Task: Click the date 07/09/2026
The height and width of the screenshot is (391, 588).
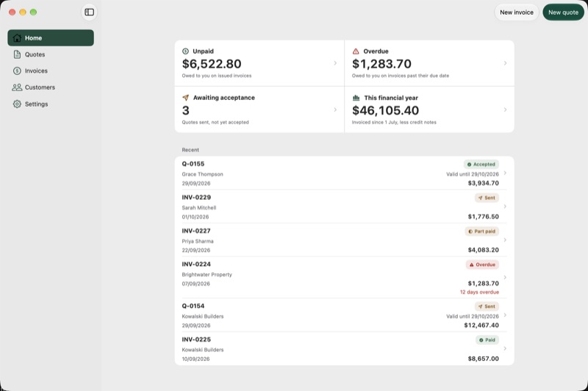Action: tap(196, 284)
